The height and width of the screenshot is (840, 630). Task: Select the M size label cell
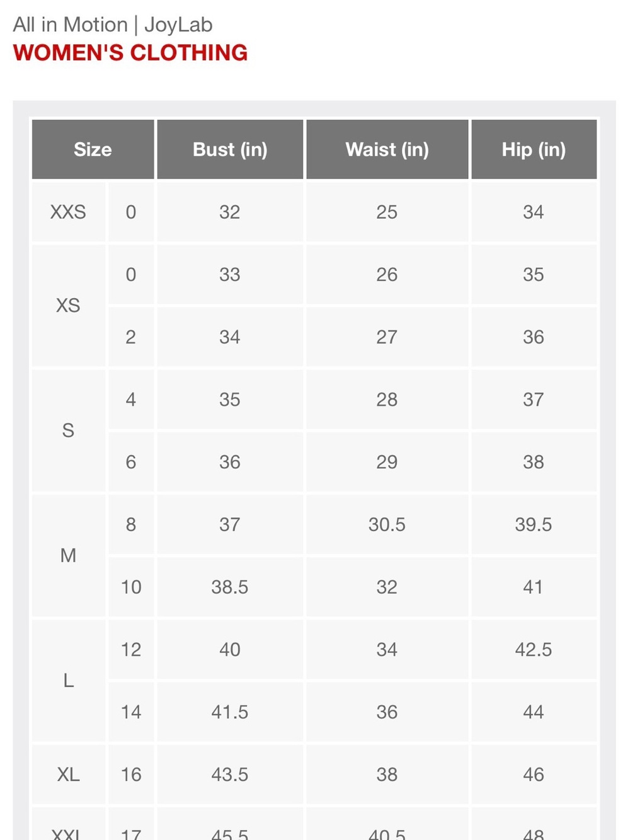(x=68, y=555)
